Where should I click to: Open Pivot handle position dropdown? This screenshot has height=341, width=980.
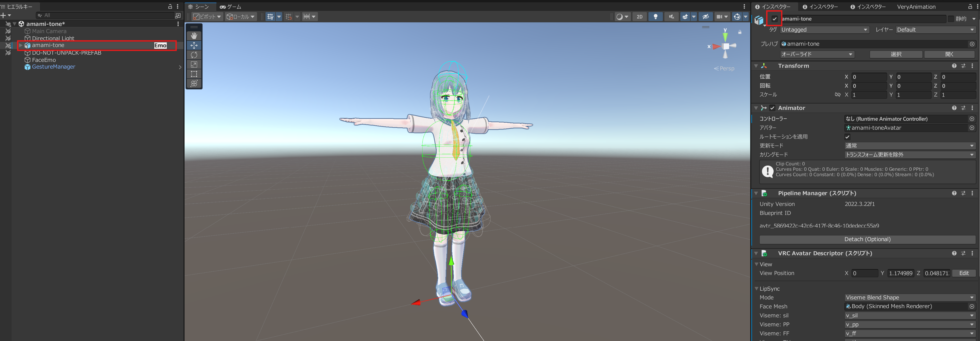click(207, 17)
